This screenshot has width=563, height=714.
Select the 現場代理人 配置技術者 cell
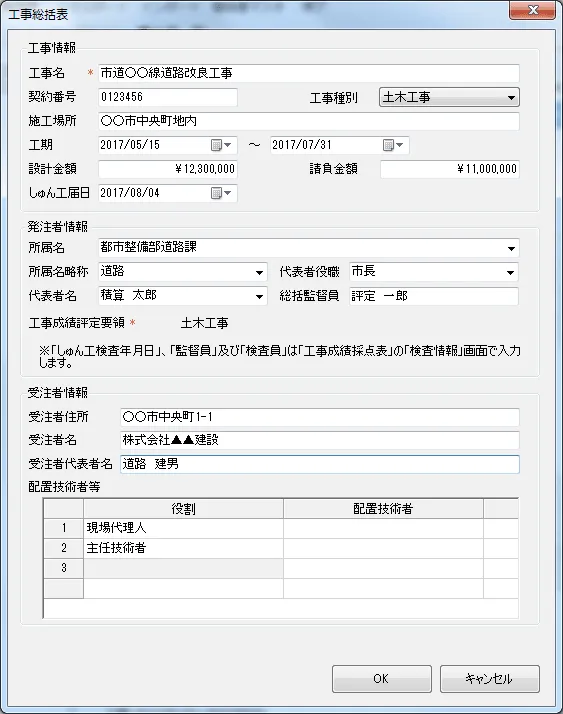pos(383,528)
